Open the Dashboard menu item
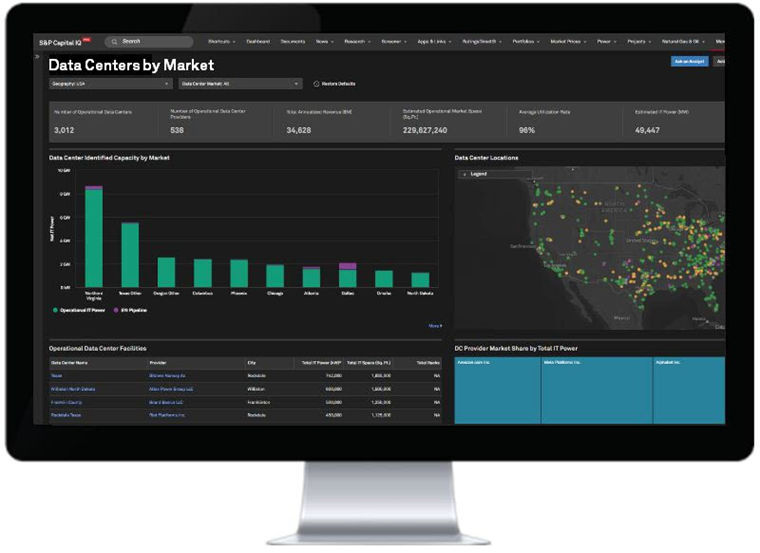 pyautogui.click(x=258, y=42)
